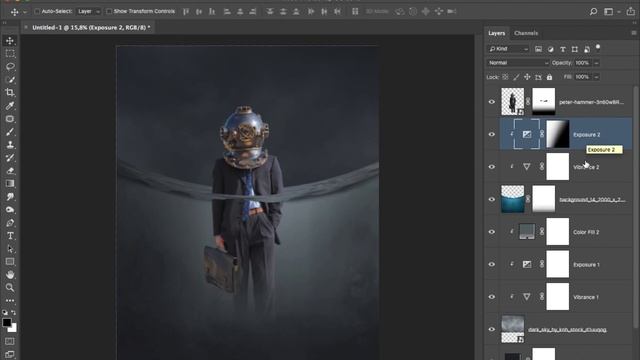The height and width of the screenshot is (360, 640).
Task: Hide the Vibrance 1 layer
Action: pyautogui.click(x=492, y=297)
